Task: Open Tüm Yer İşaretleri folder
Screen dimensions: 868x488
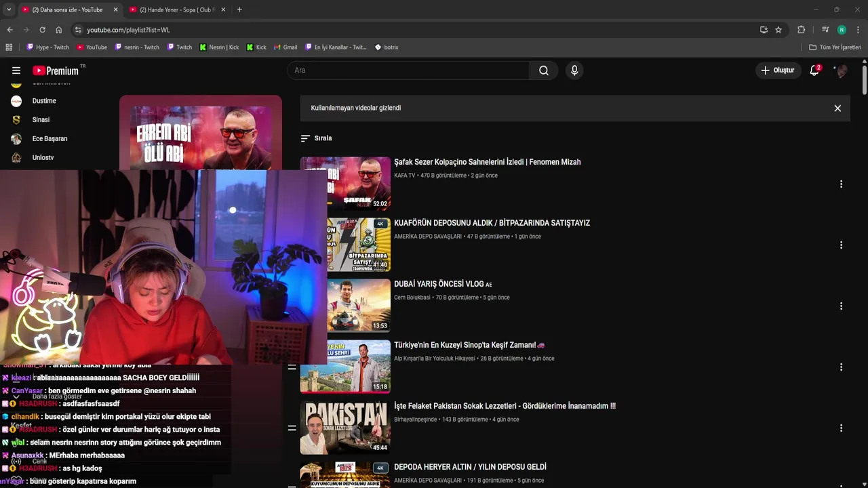Action: pyautogui.click(x=835, y=47)
